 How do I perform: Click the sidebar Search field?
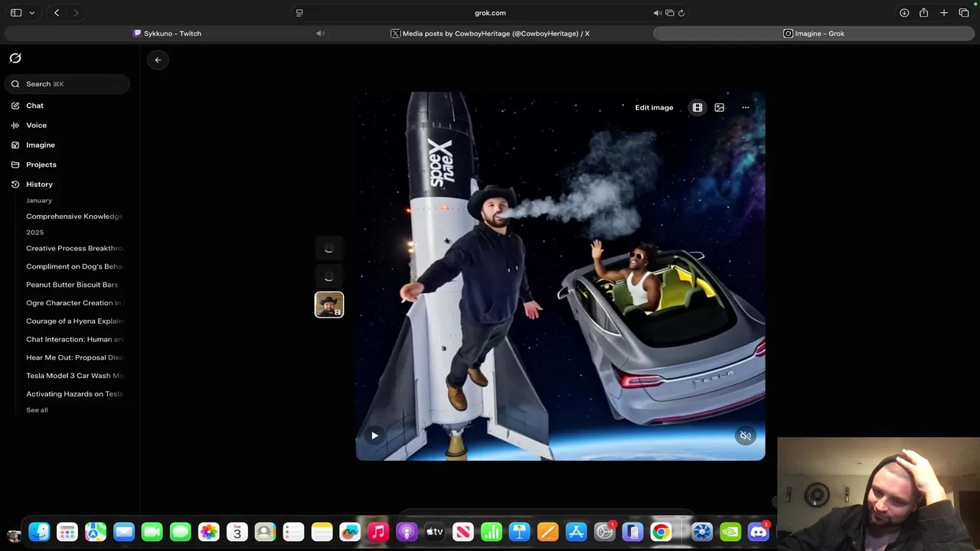(x=67, y=84)
